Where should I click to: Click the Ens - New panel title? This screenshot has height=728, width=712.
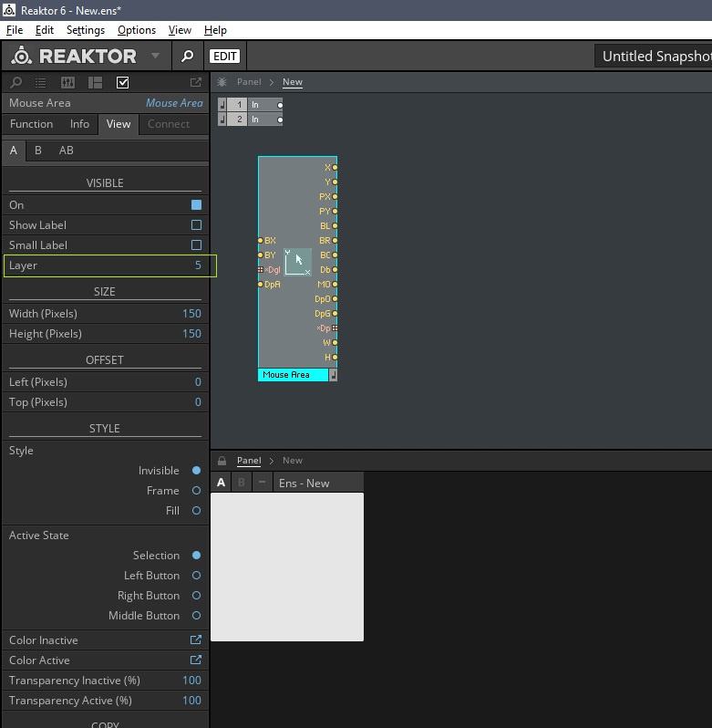[x=304, y=483]
